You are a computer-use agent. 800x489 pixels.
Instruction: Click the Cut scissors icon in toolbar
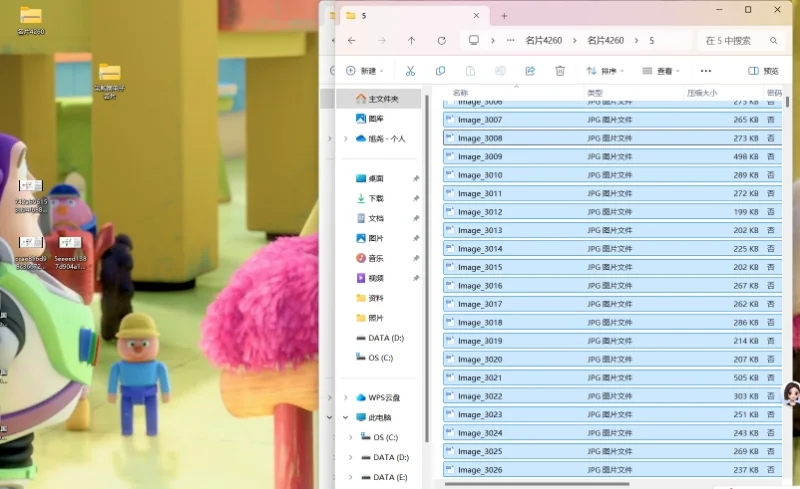(410, 71)
